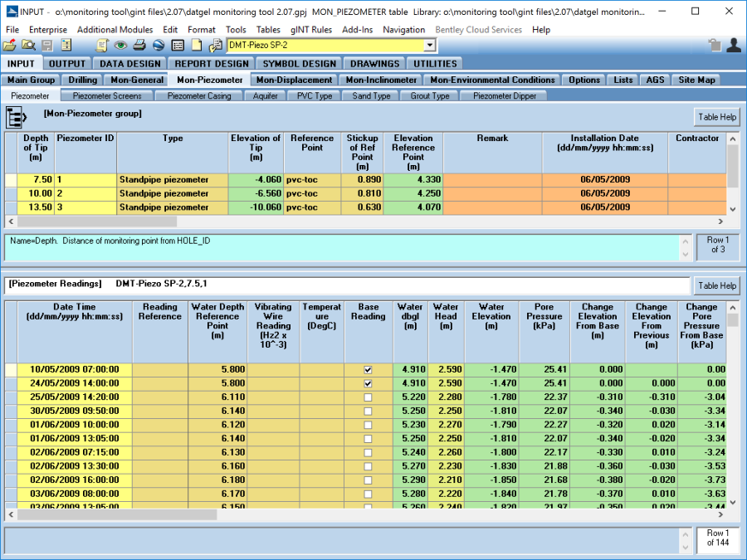Image resolution: width=747 pixels, height=560 pixels.
Task: Click the blue globe toolbar icon
Action: click(158, 46)
